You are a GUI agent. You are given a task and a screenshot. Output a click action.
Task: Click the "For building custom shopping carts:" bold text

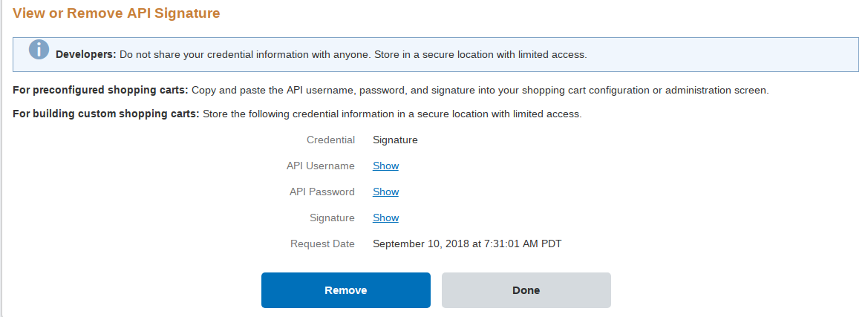pyautogui.click(x=106, y=114)
